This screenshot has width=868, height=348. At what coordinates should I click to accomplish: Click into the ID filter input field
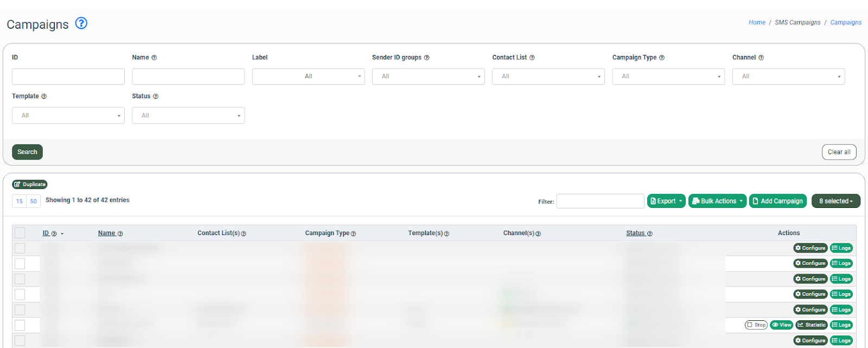[68, 77]
